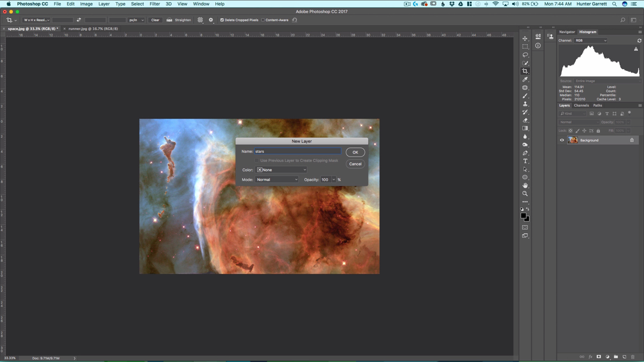This screenshot has width=644, height=362.
Task: Select the Rectangular Marquee tool
Action: pos(525,47)
